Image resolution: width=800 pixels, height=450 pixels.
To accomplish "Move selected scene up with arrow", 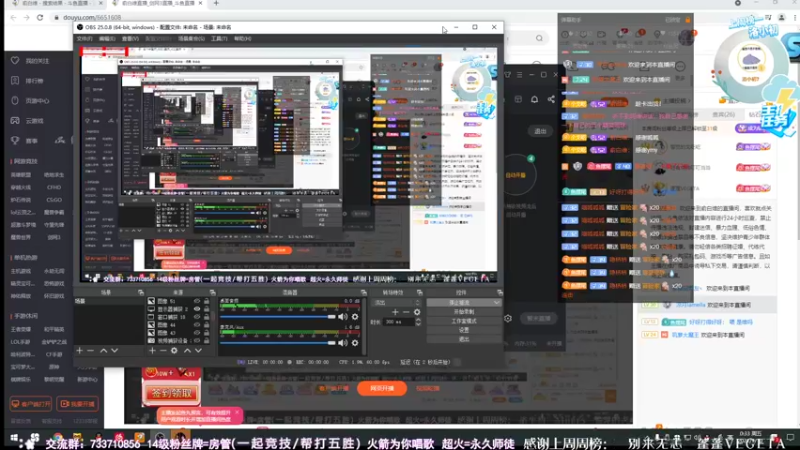I will 103,351.
